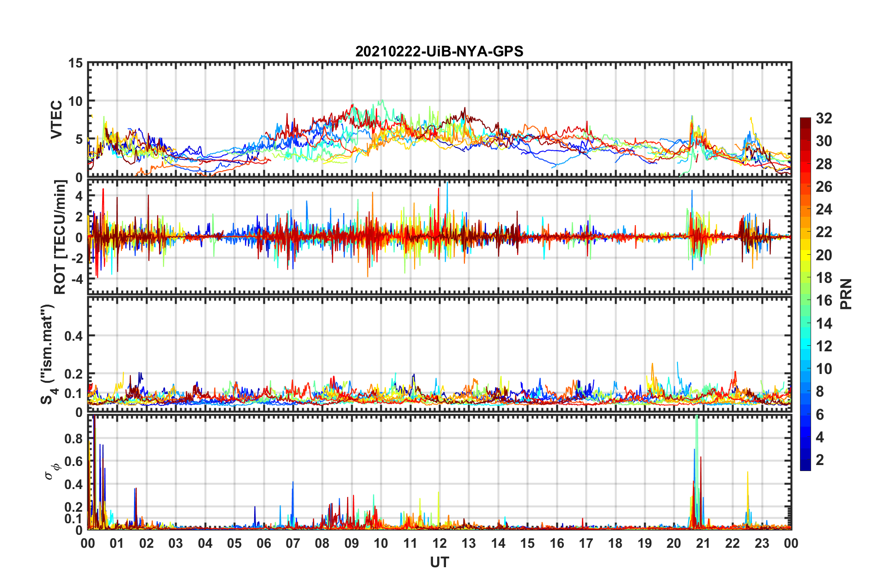879x588 pixels.
Task: Select the 11 hour tick on UT axis
Action: click(410, 543)
